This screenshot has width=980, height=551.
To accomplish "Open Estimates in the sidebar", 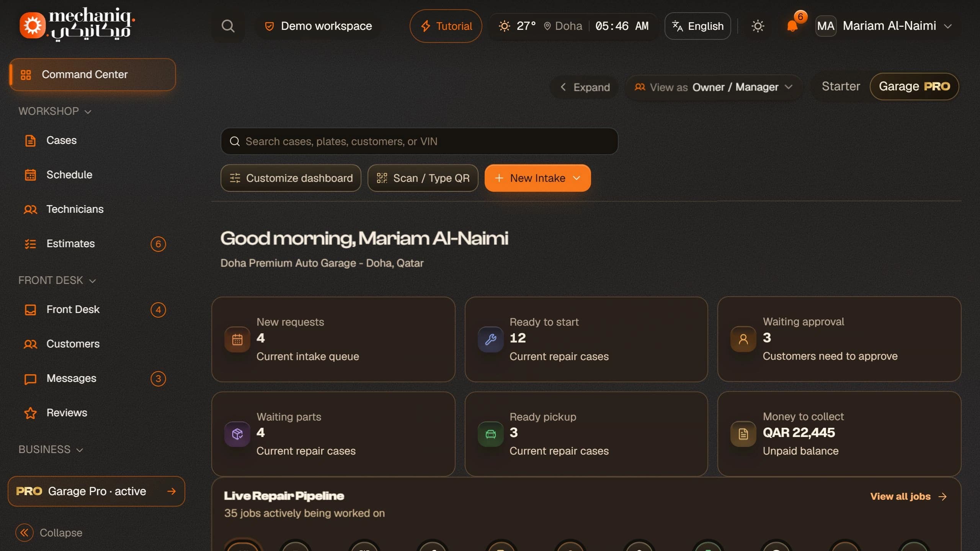I will [92, 244].
